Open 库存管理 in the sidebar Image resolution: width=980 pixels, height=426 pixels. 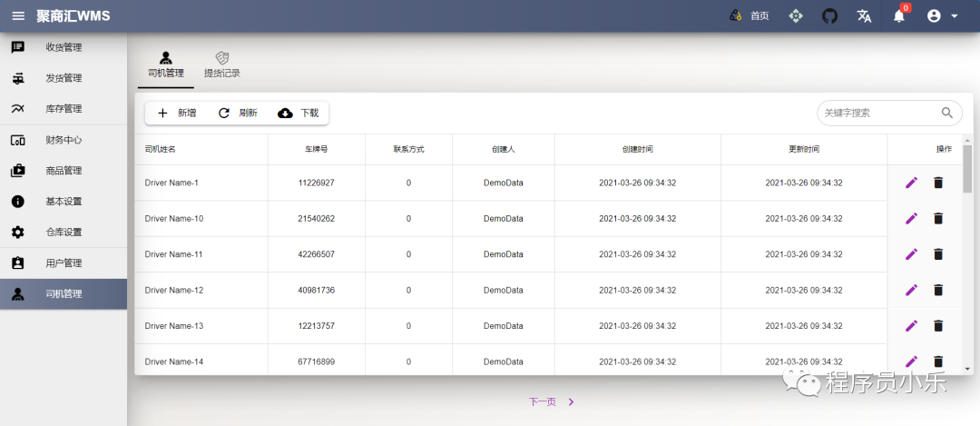pyautogui.click(x=64, y=109)
